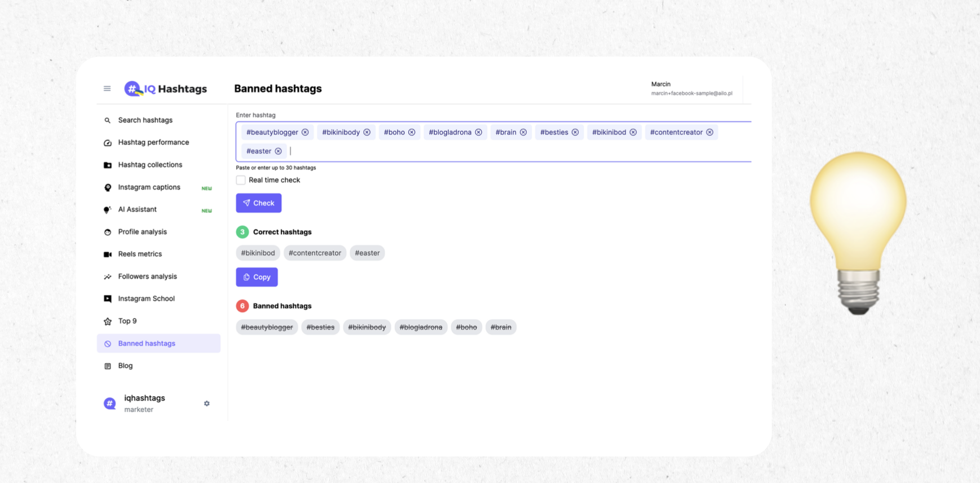Click the NEW badge beside Instagram captions
980x483 pixels.
(207, 188)
